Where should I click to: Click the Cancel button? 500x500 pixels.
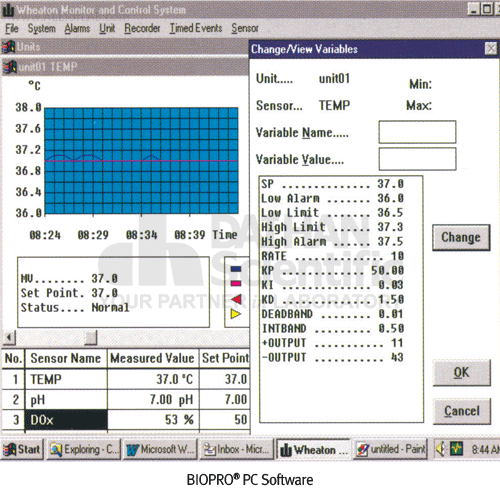click(462, 411)
